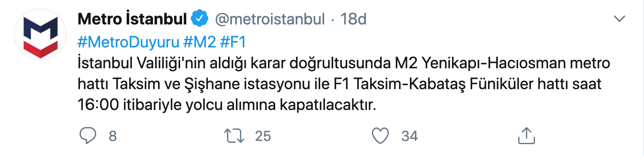Open the @metroistanbul handle link
This screenshot has width=644, height=156.
[270, 19]
